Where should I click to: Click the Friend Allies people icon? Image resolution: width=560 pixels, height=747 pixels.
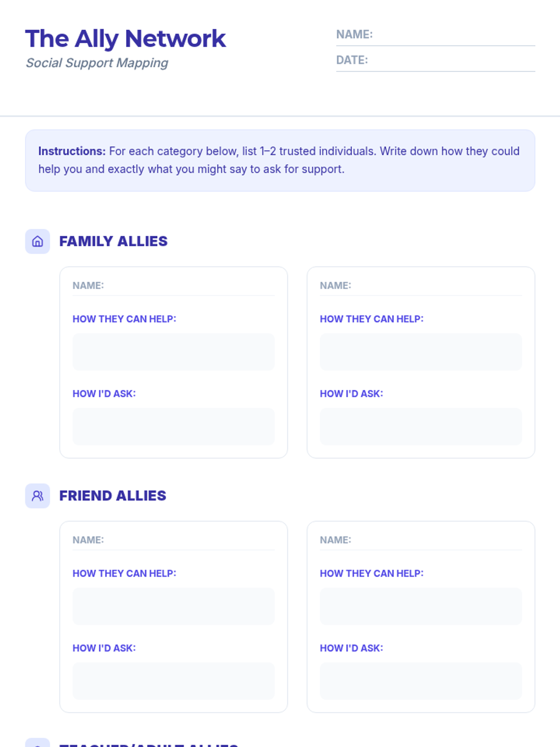click(37, 496)
